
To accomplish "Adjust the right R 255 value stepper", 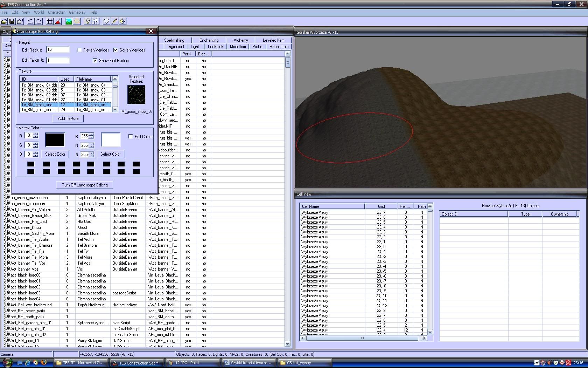I will [x=91, y=136].
